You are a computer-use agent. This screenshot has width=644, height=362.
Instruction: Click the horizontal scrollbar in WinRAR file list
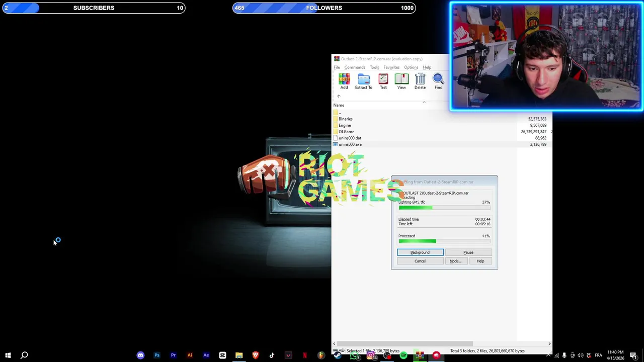(x=405, y=344)
